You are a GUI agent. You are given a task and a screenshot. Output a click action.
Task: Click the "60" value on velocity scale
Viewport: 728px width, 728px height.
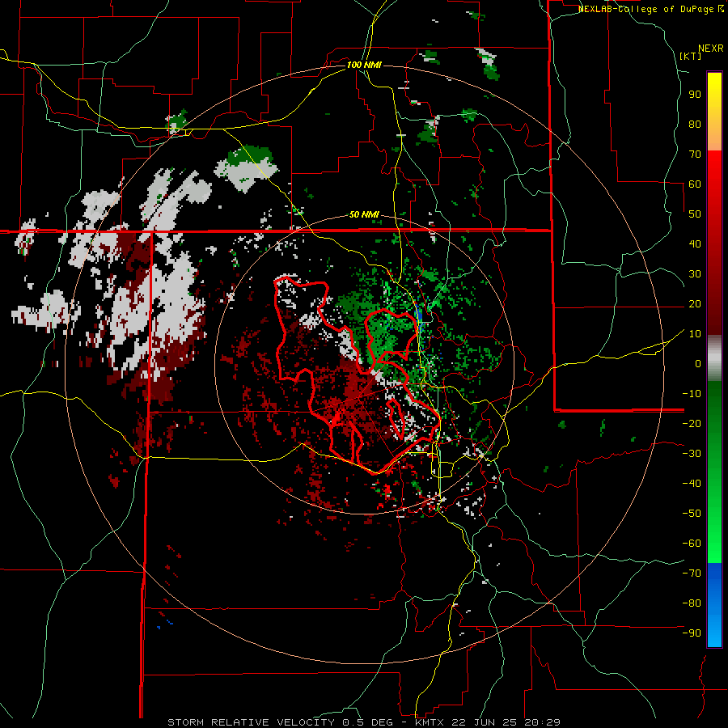695,184
